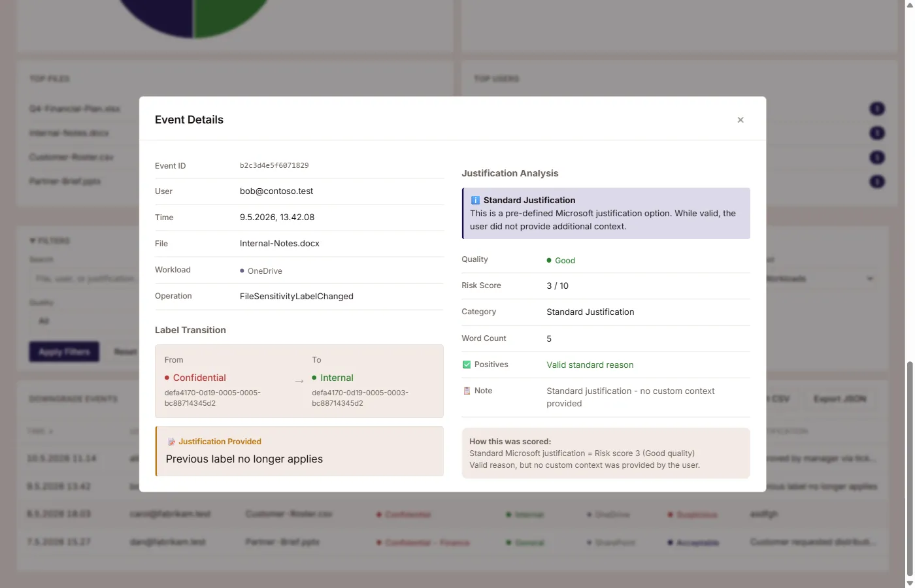Click the green Good quality indicator
This screenshot has height=588, width=915.
[561, 261]
